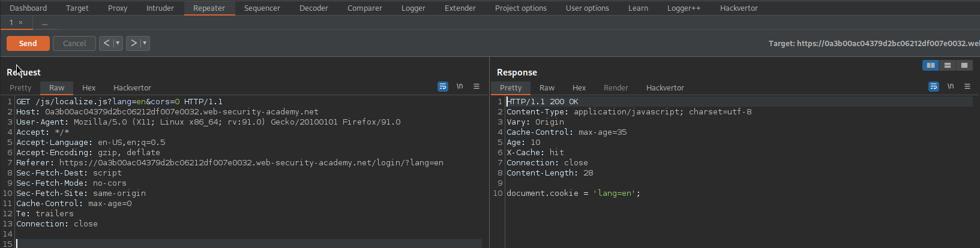Toggle non-printable characters \n in Request panel
The width and height of the screenshot is (980, 248).
tap(460, 87)
